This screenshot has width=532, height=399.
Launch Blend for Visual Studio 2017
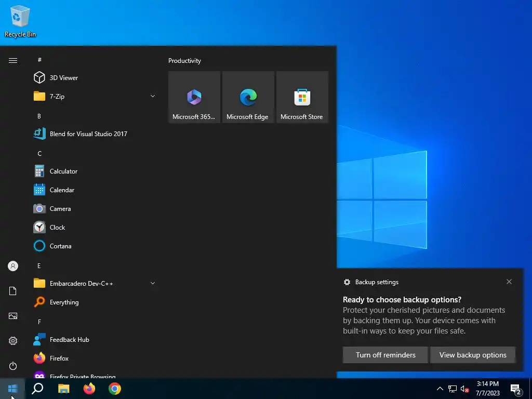tap(95, 134)
